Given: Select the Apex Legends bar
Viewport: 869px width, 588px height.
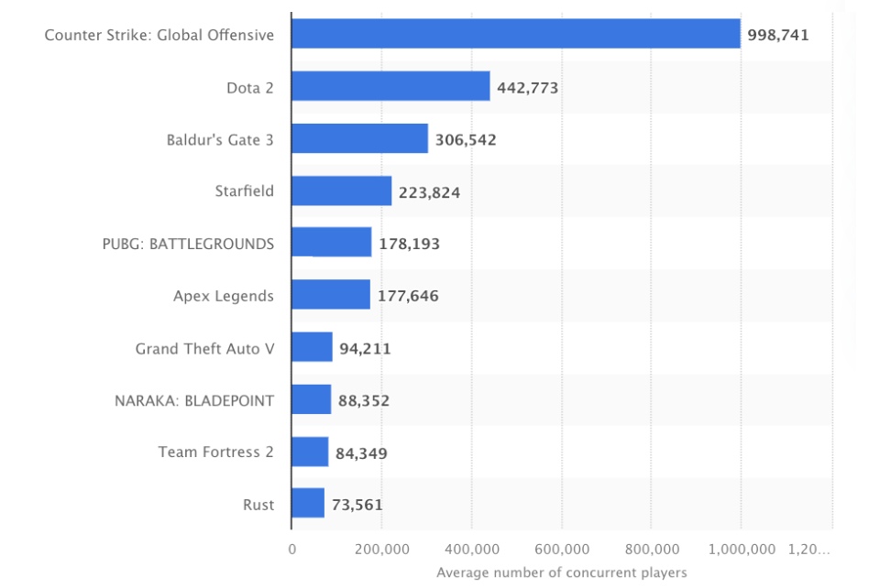Looking at the screenshot, I should click(x=330, y=295).
